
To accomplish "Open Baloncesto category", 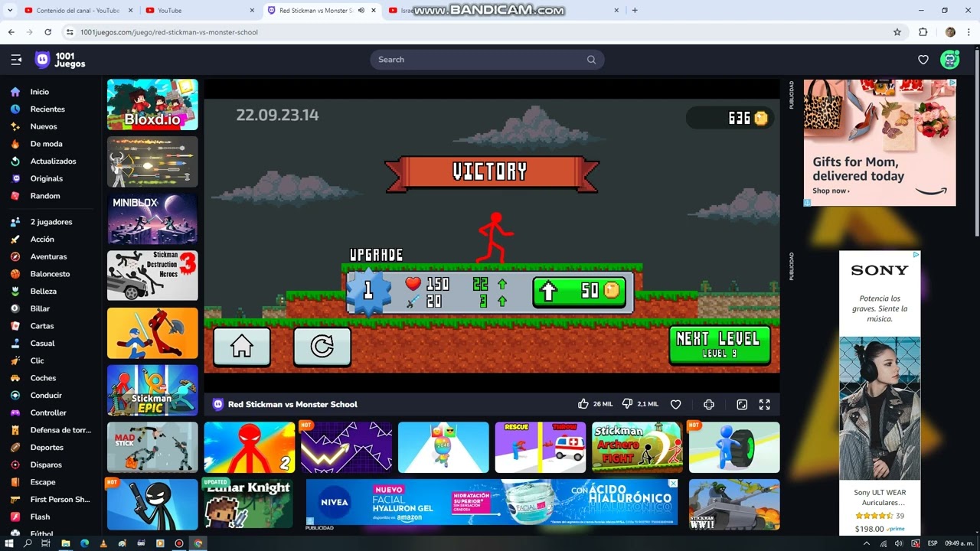I will click(49, 274).
